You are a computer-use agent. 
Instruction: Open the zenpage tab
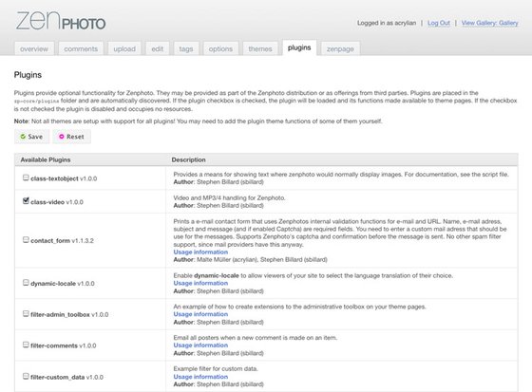(340, 48)
